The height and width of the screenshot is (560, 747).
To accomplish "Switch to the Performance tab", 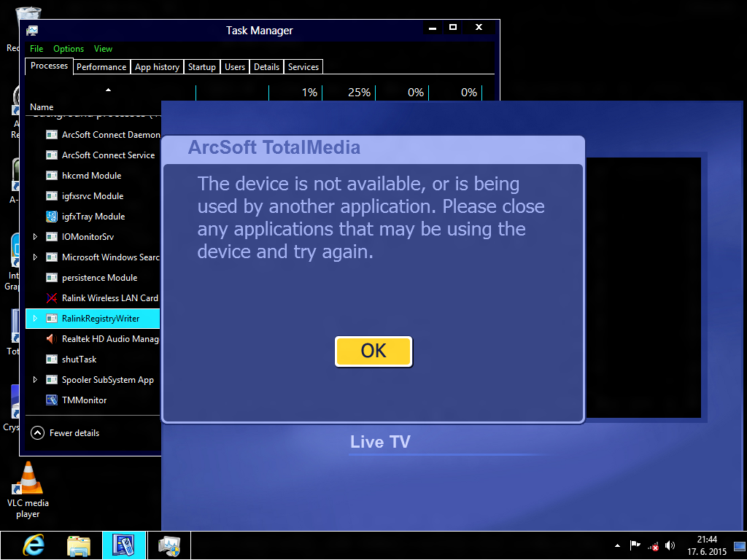I will (101, 66).
